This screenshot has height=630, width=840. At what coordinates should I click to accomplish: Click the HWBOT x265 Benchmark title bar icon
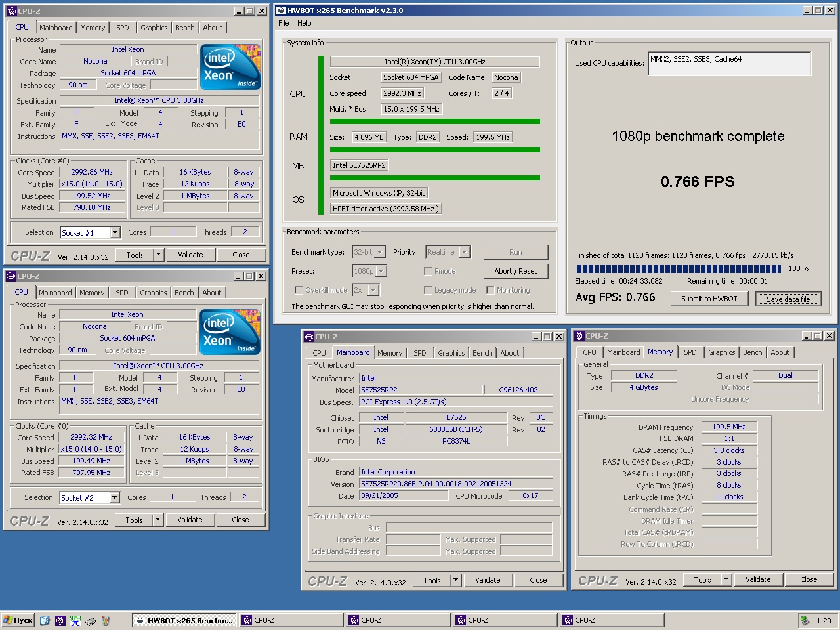[281, 10]
